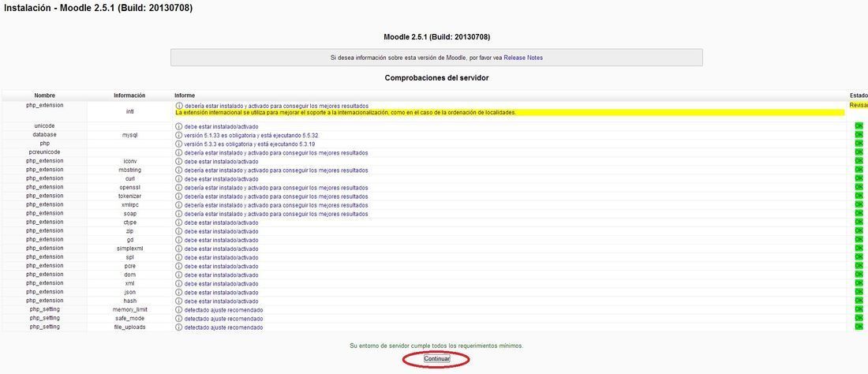Click info icon in the hash row
Image resolution: width=868 pixels, height=374 pixels.
coord(179,301)
